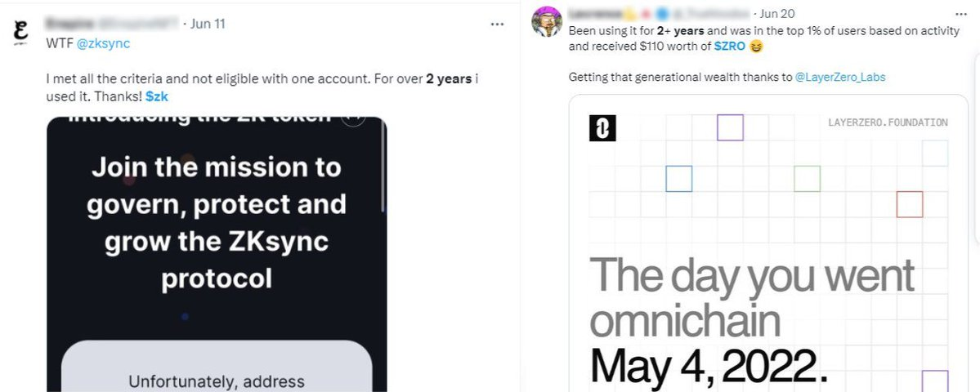Click the LAYERZERO.FOUNDATION text label

[x=887, y=122]
